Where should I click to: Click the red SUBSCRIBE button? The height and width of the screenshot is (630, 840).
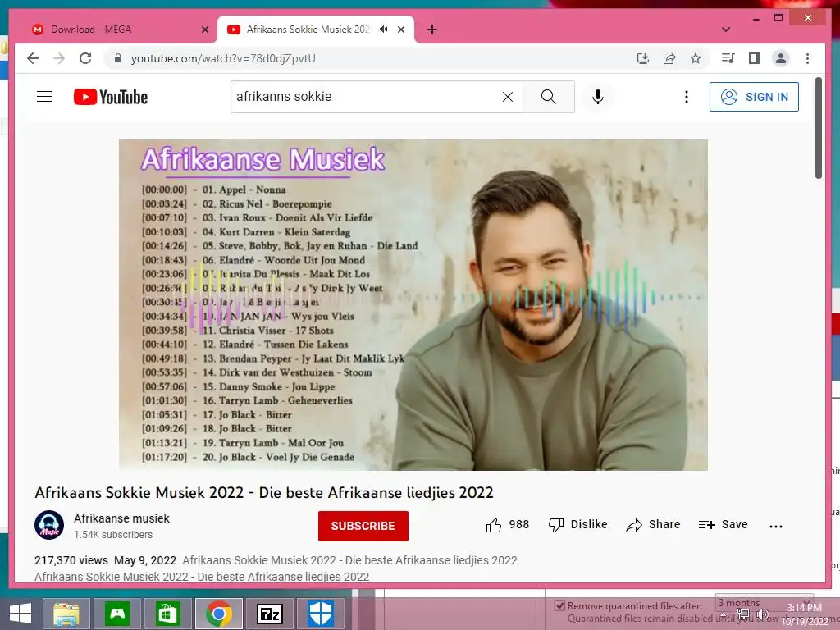tap(363, 526)
